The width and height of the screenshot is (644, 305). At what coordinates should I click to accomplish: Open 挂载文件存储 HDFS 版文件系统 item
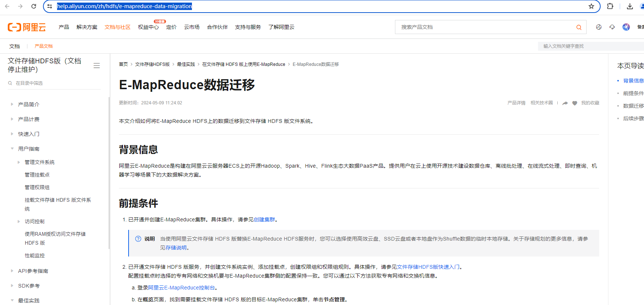(x=58, y=204)
